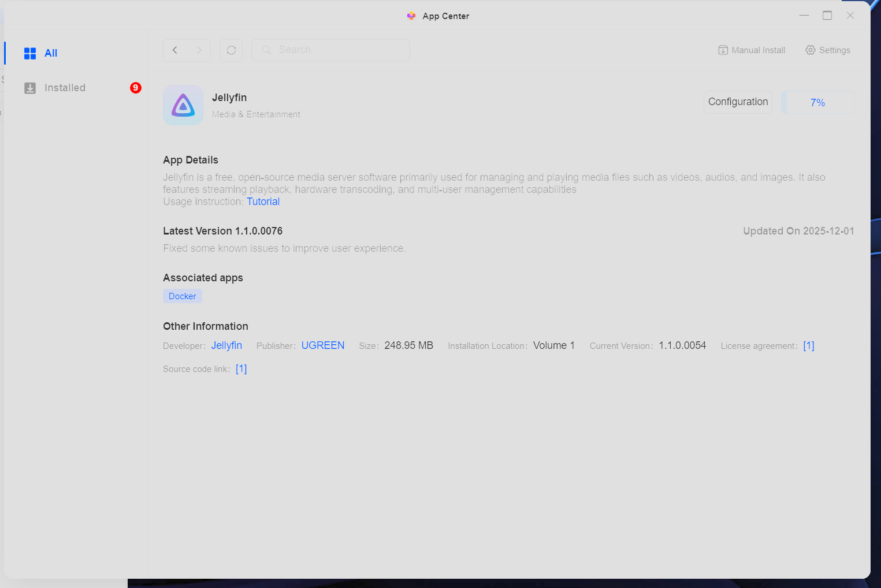881x588 pixels.
Task: Switch to the All apps section
Action: coord(51,53)
